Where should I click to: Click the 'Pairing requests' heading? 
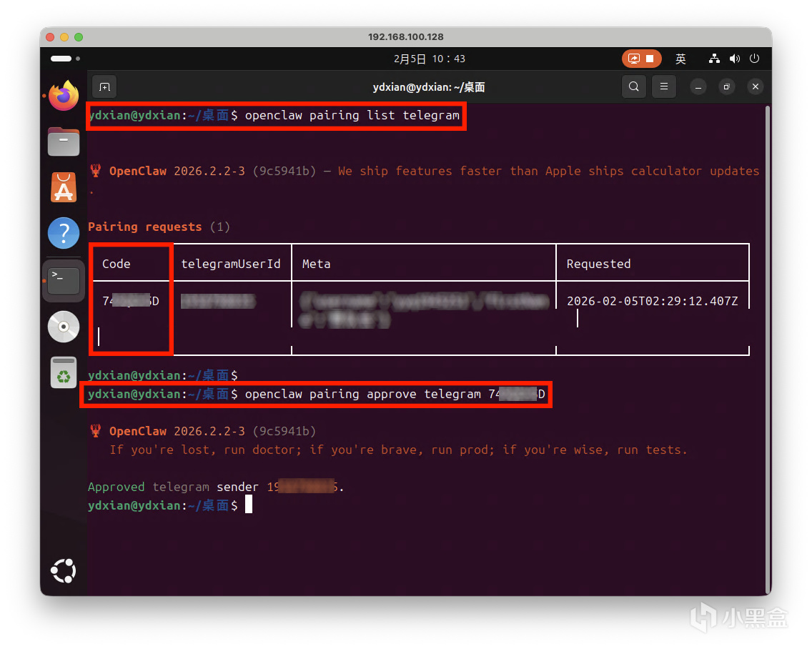click(144, 227)
